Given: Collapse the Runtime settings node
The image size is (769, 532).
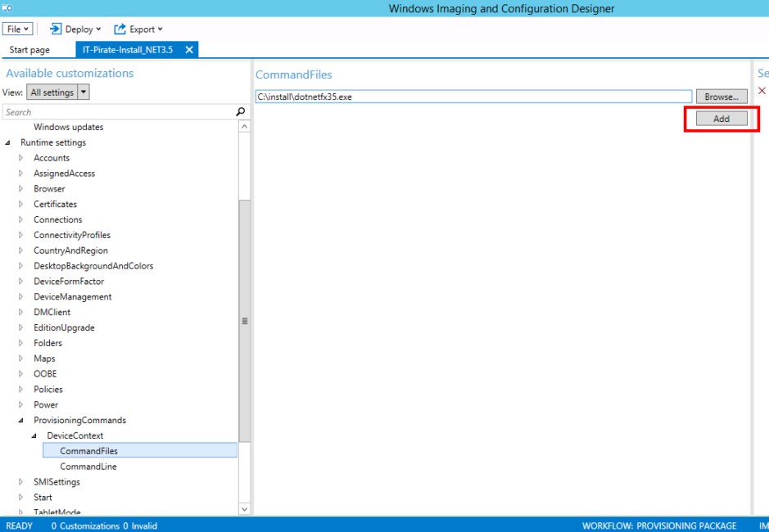Looking at the screenshot, I should [x=7, y=142].
